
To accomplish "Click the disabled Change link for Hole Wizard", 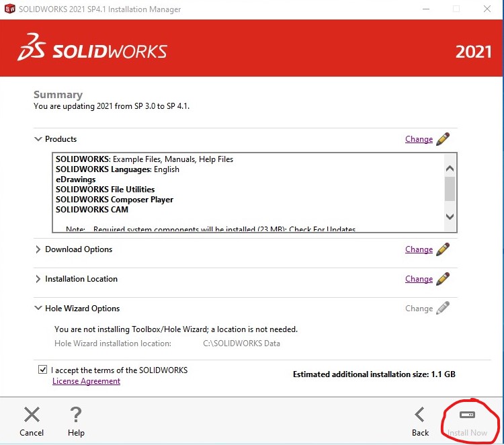I will pyautogui.click(x=419, y=309).
